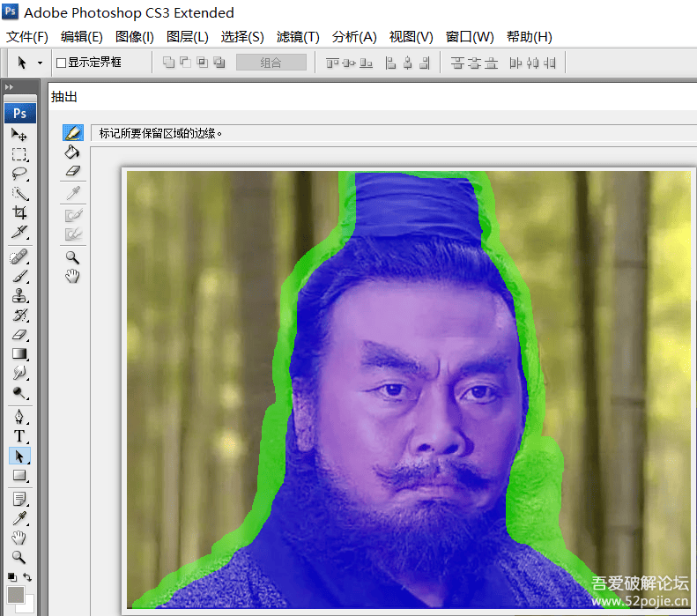This screenshot has height=616, width=697.
Task: Select the Lasso tool
Action: 19,174
